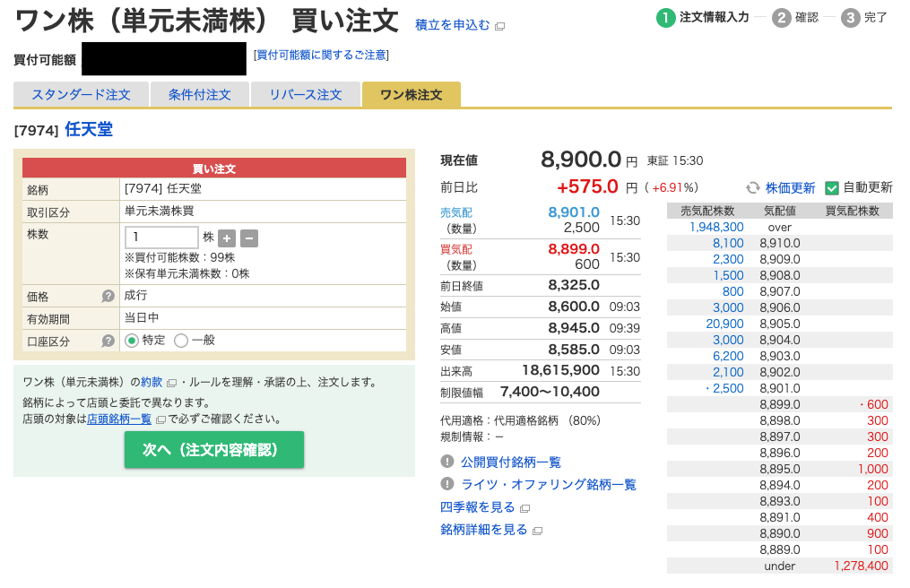Select the ワン株注文 tab
Viewport: 910px width, 588px height.
coord(412,95)
